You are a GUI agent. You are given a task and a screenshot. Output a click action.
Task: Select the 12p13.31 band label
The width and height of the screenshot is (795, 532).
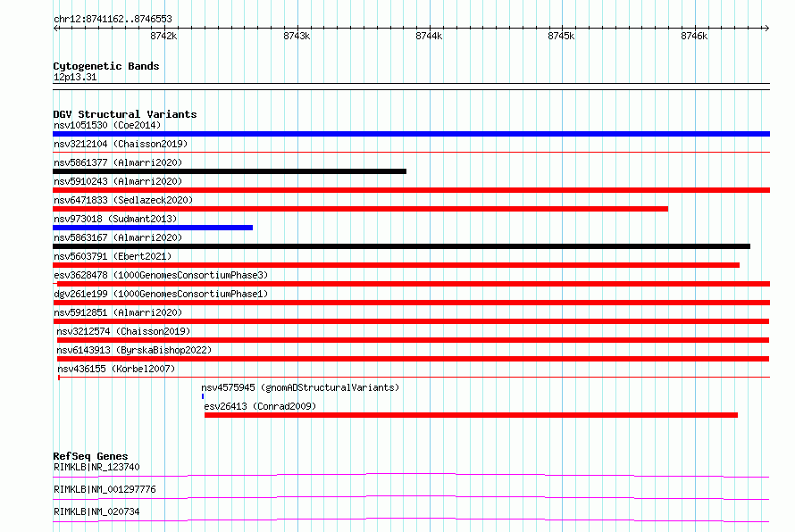(x=75, y=77)
